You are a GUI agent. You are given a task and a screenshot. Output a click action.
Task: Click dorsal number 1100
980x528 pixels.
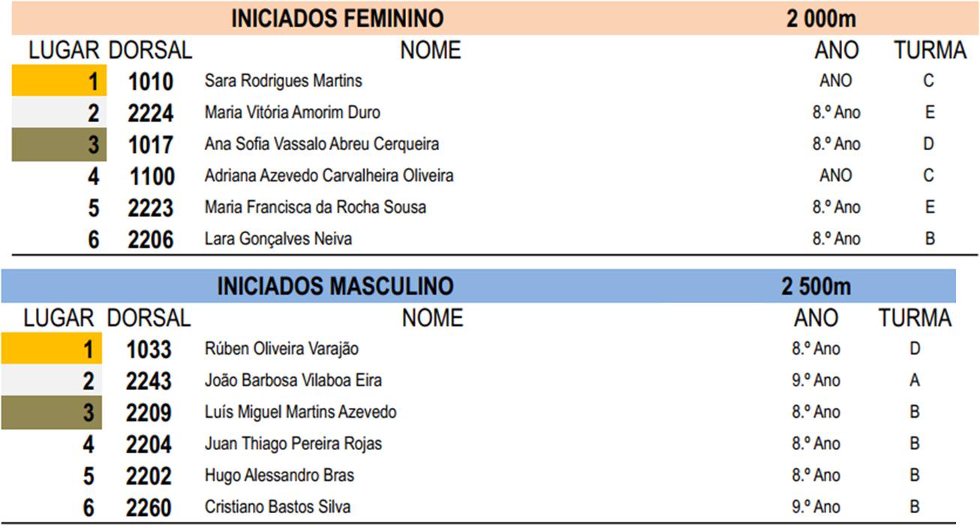coord(152,177)
